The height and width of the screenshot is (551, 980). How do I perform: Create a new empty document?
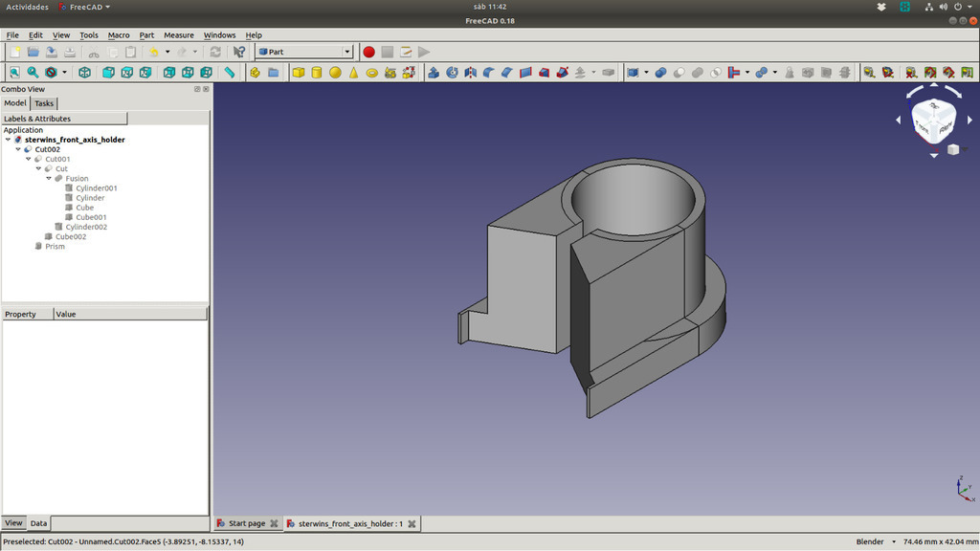tap(15, 52)
